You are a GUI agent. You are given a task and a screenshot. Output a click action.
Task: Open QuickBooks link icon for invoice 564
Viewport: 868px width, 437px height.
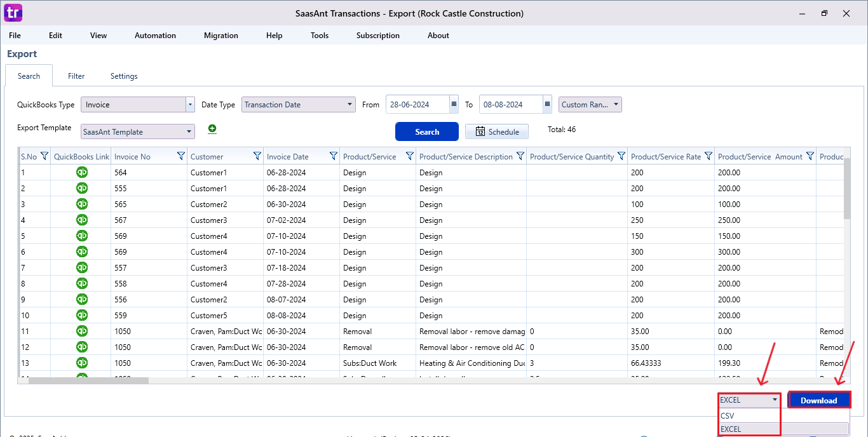click(x=82, y=172)
